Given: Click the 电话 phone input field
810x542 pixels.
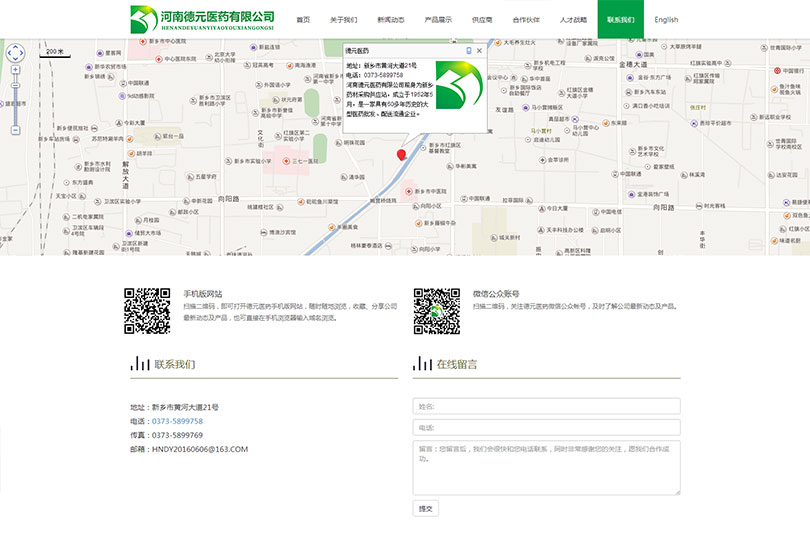Looking at the screenshot, I should click(x=546, y=428).
